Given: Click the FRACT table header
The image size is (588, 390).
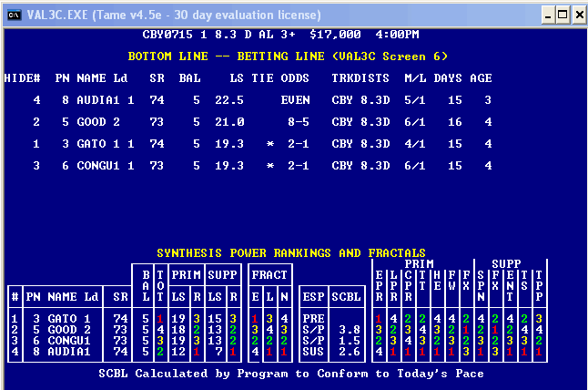Looking at the screenshot, I should [269, 275].
